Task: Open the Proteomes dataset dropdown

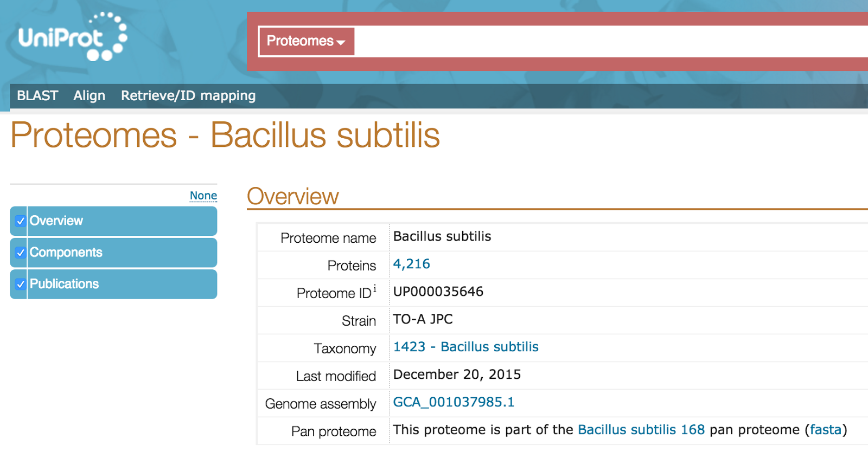Action: point(307,41)
